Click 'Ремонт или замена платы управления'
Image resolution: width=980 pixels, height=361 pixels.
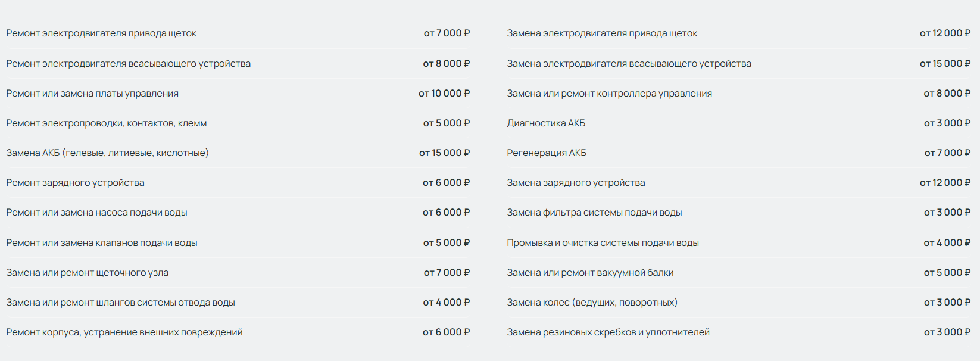click(92, 94)
